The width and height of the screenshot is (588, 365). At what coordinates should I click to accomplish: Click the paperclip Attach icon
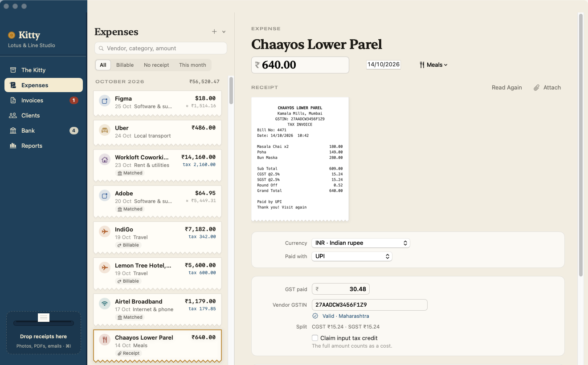pos(537,88)
